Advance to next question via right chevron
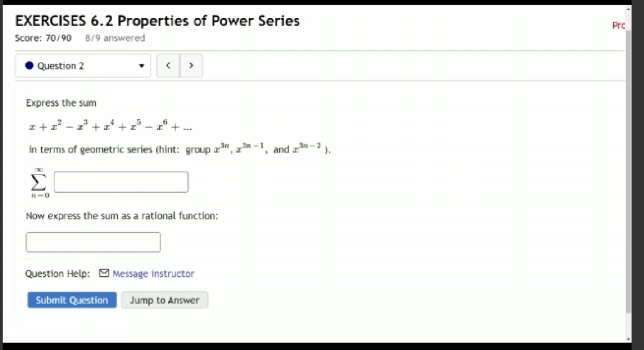 click(x=191, y=66)
